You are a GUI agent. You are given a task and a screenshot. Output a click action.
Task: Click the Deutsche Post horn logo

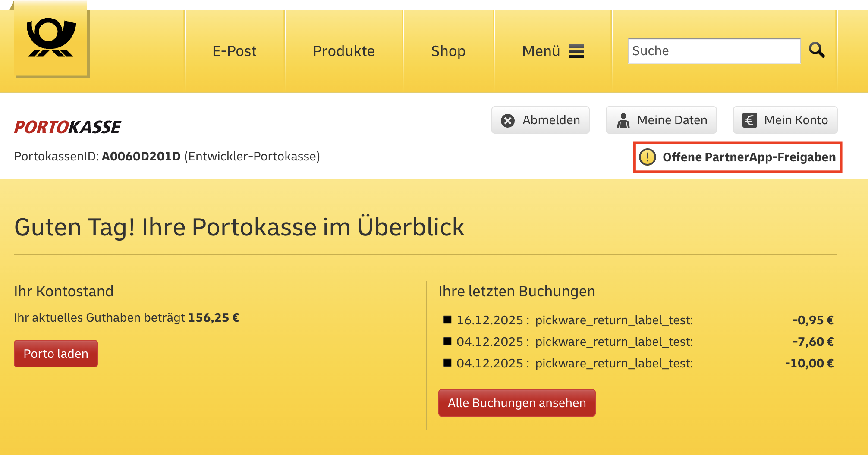coord(51,39)
